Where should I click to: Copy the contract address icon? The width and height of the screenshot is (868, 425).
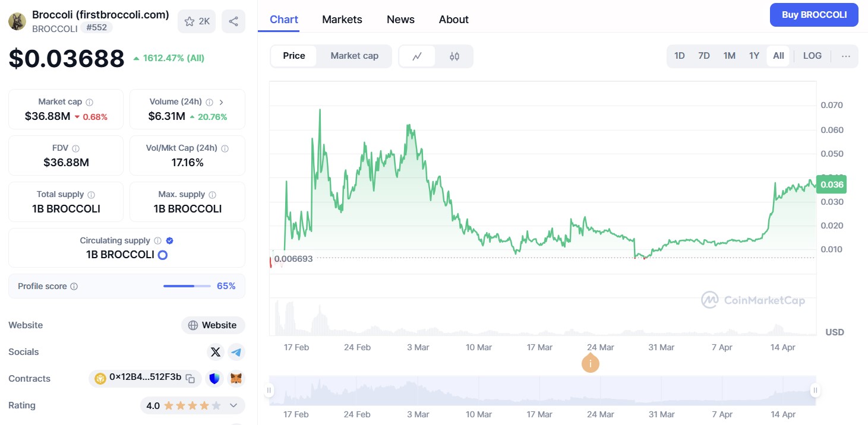(190, 378)
